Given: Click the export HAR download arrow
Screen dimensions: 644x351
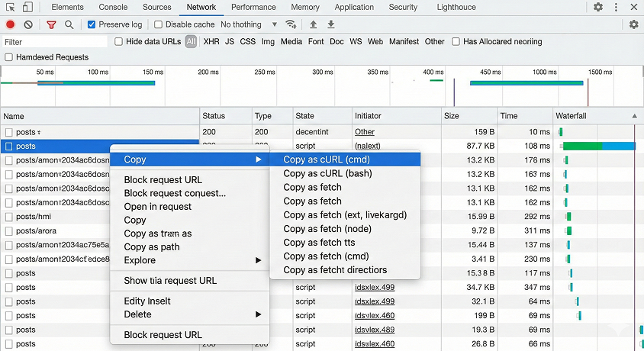Looking at the screenshot, I should click(x=331, y=24).
